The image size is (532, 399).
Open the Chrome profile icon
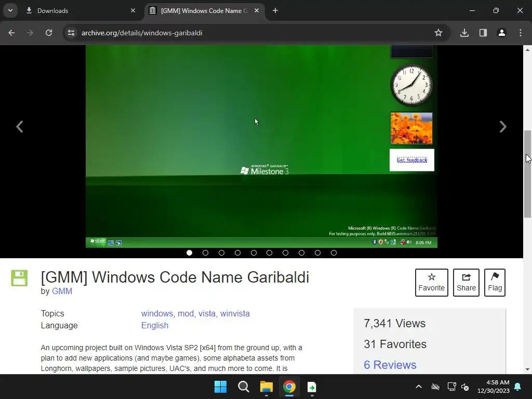(502, 33)
